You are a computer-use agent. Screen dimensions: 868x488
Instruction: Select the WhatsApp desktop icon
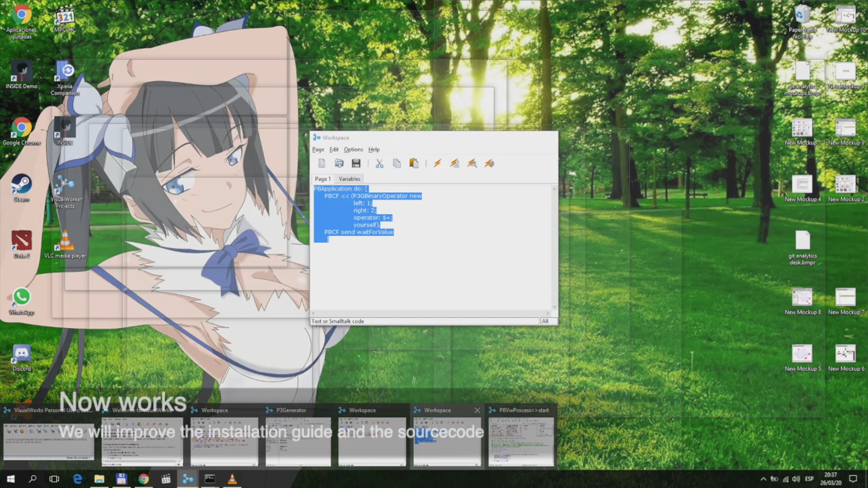click(x=21, y=301)
